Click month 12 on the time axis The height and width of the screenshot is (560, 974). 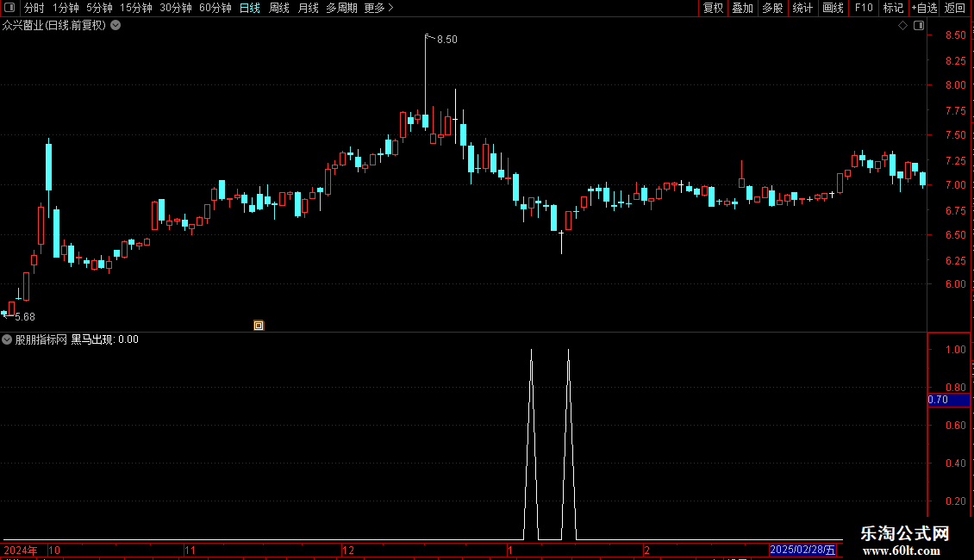348,551
